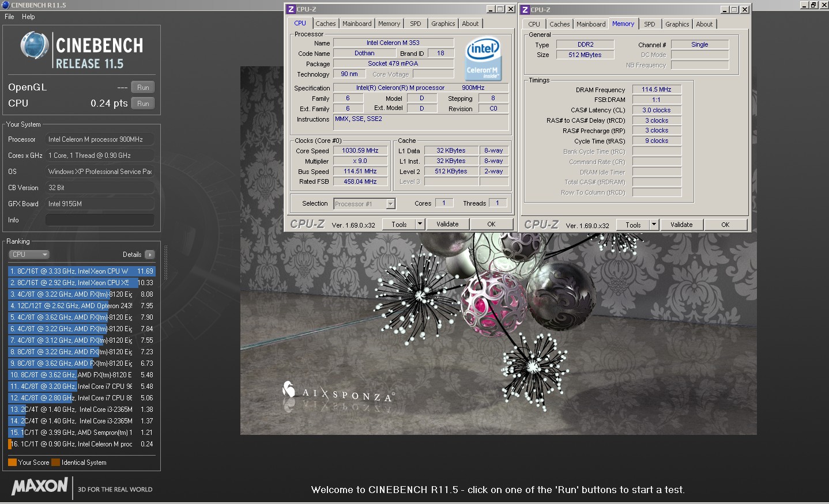Click the CPU-Z icon in left window title bar
Image resolution: width=829 pixels, height=504 pixels.
point(291,9)
